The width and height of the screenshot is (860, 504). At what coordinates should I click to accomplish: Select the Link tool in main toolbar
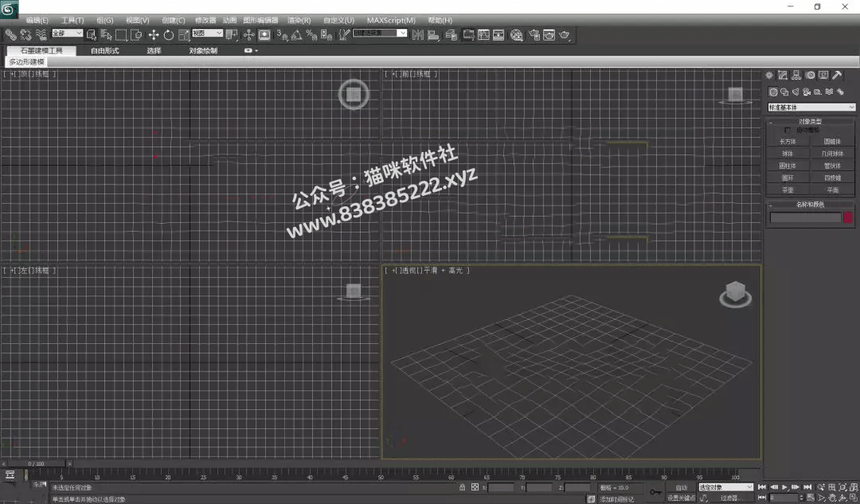click(11, 34)
